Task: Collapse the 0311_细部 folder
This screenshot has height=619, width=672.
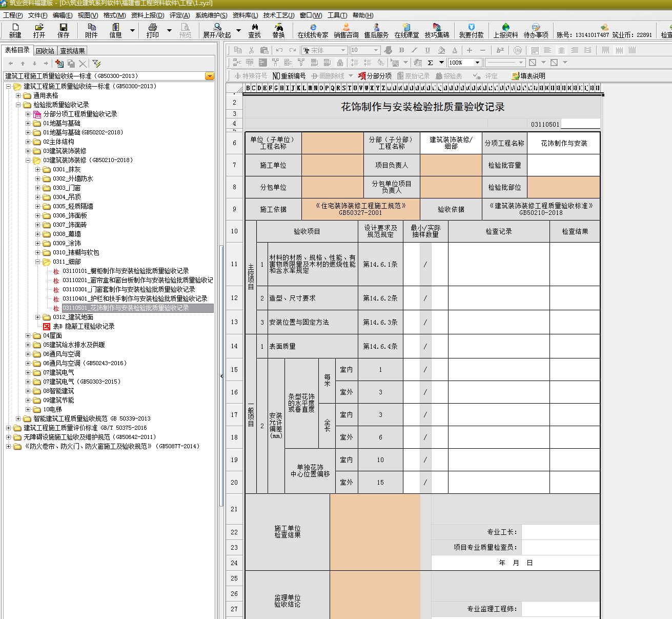Action: [x=38, y=262]
